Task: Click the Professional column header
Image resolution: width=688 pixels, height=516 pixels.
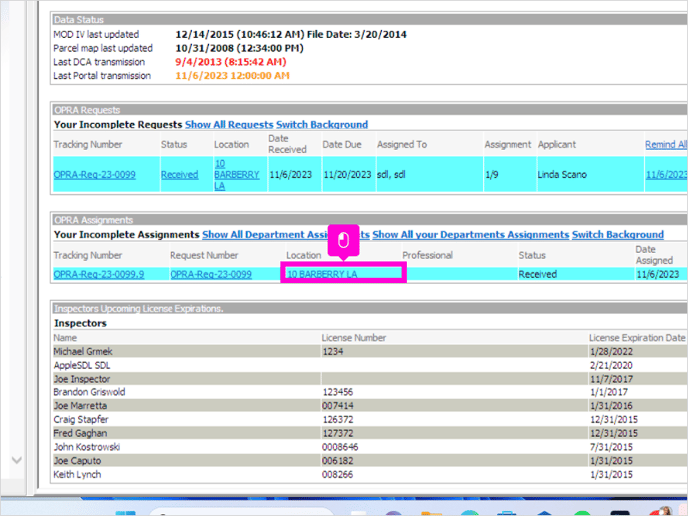Action: tap(427, 255)
